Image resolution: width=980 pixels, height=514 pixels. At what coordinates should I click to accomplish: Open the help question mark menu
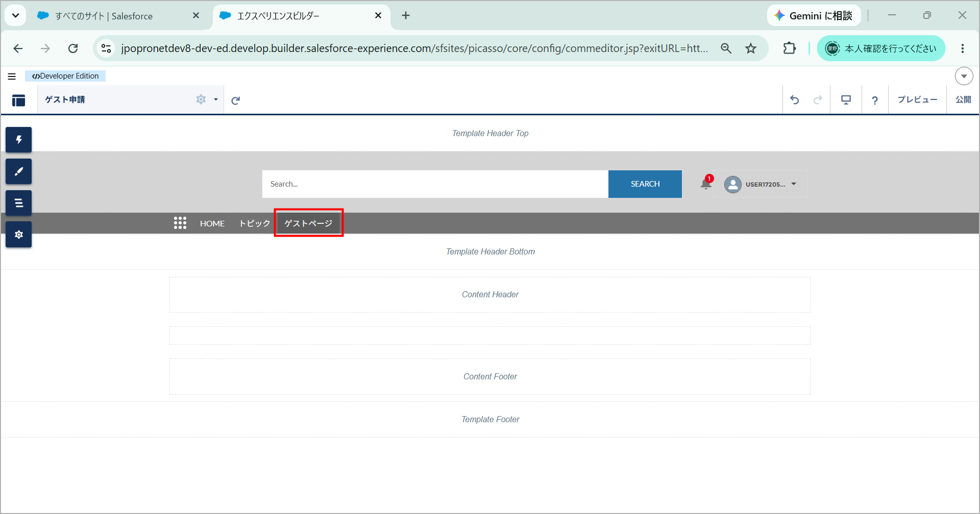(875, 100)
